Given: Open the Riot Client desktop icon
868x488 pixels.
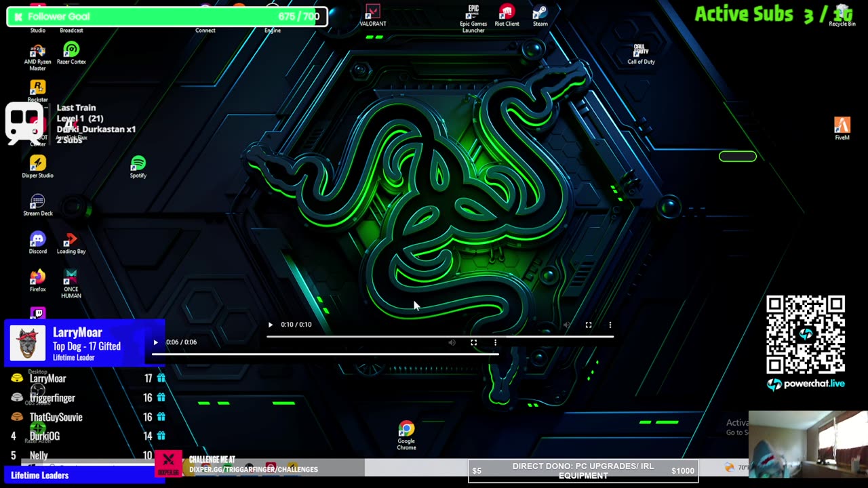Looking at the screenshot, I should point(507,15).
